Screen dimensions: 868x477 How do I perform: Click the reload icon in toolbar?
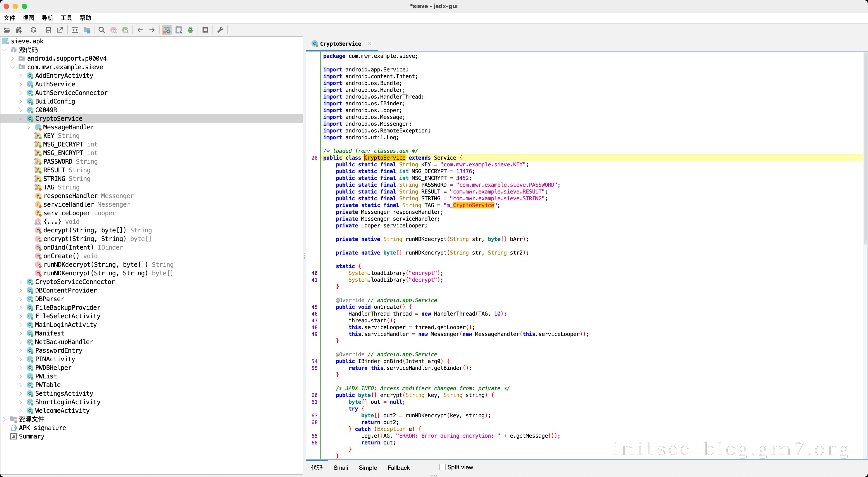pyautogui.click(x=33, y=30)
